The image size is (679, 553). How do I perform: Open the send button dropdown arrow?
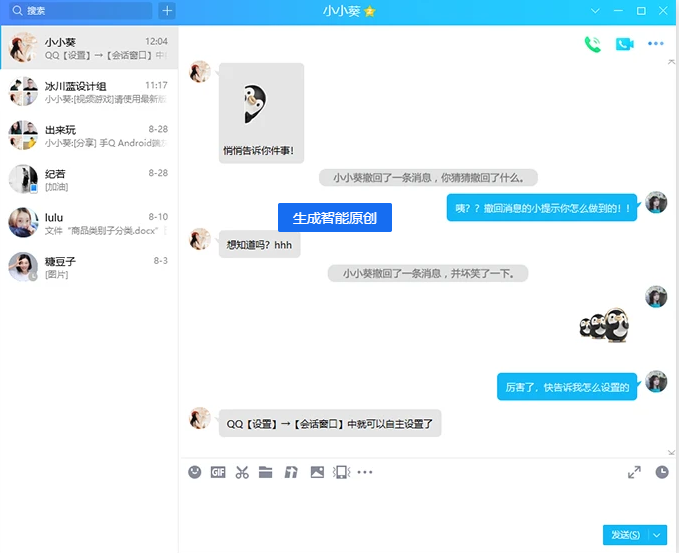pyautogui.click(x=657, y=535)
